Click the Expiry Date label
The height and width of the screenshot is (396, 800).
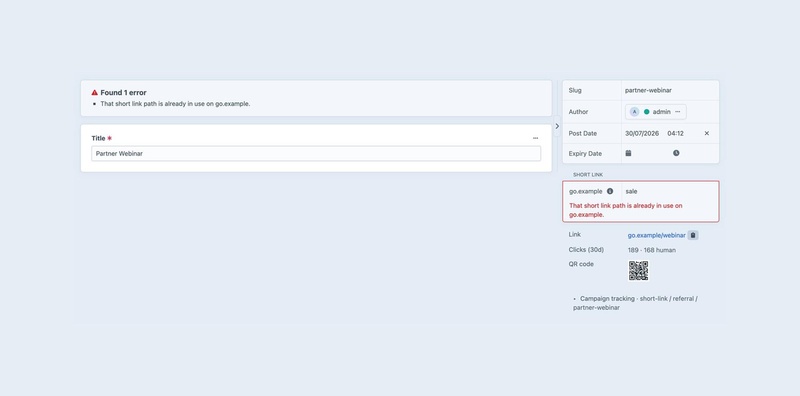click(x=585, y=154)
